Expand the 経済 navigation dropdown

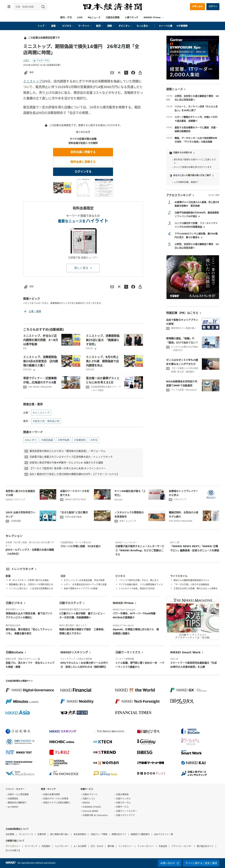[x=100, y=26]
